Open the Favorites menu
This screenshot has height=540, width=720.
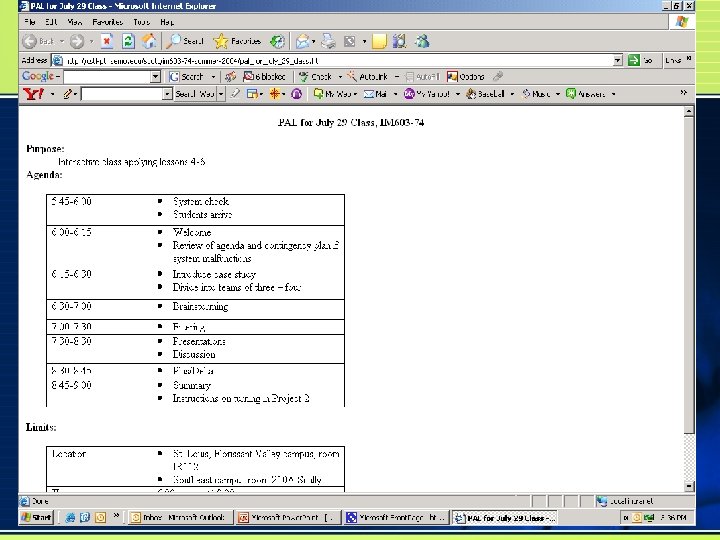tap(107, 22)
